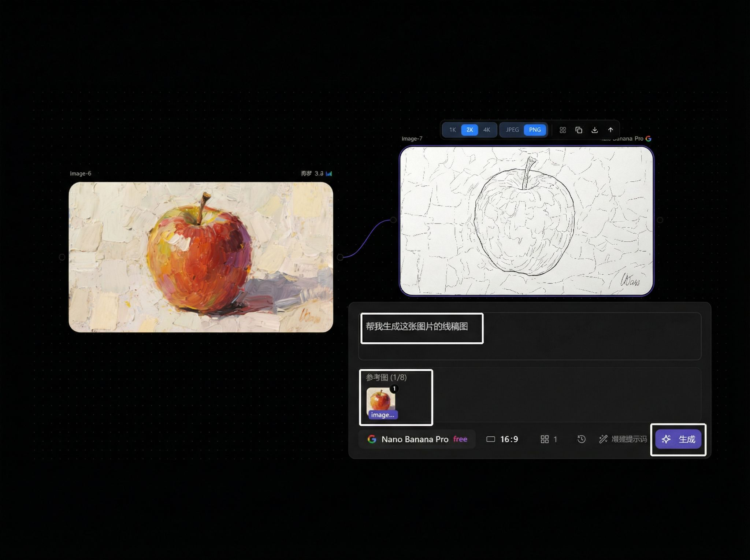Switch output format to JPEG
Image resolution: width=750 pixels, height=560 pixels.
512,130
